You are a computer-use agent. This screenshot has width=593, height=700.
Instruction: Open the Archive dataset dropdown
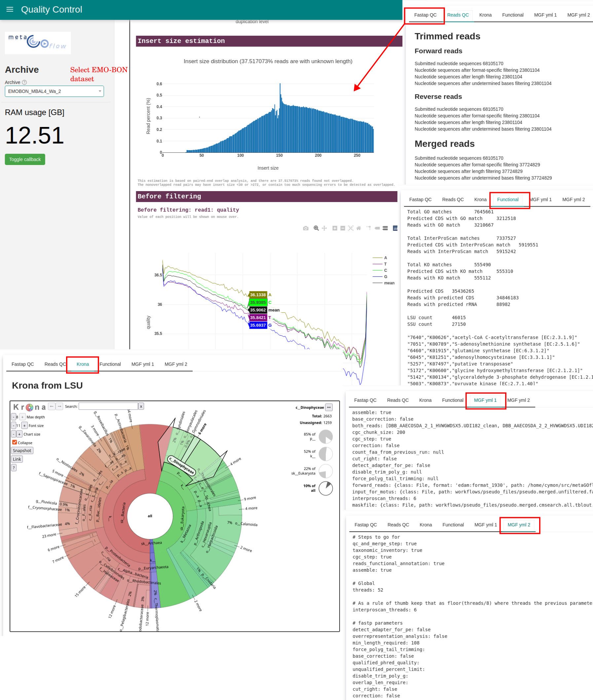(54, 91)
